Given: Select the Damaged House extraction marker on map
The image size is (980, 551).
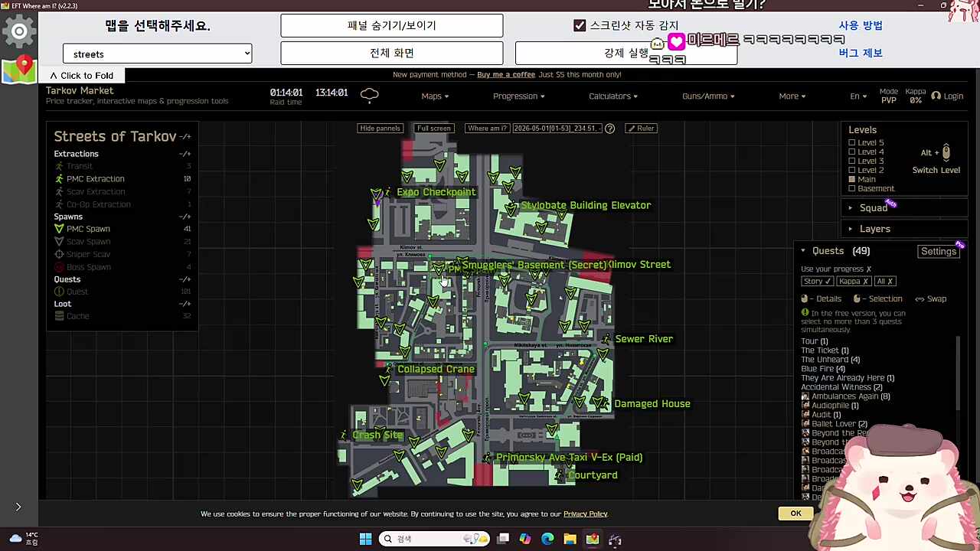Looking at the screenshot, I should pyautogui.click(x=605, y=403).
